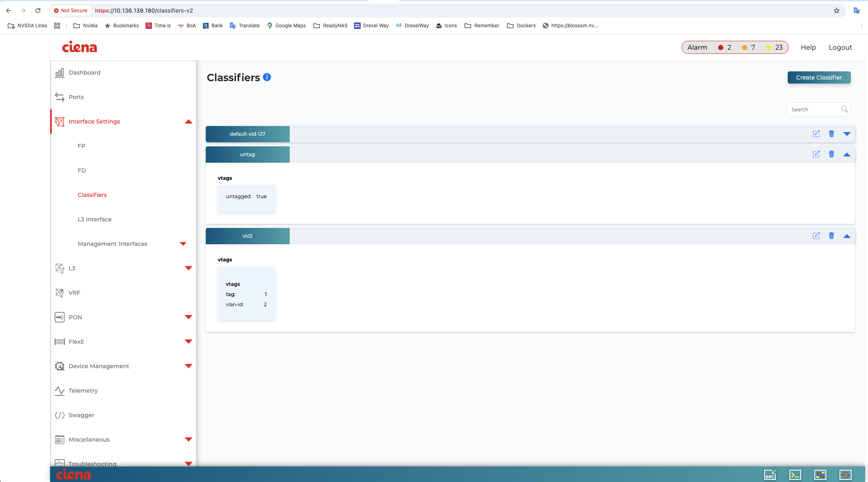Image resolution: width=868 pixels, height=482 pixels.
Task: Click the browser address bar URL
Action: coord(144,11)
